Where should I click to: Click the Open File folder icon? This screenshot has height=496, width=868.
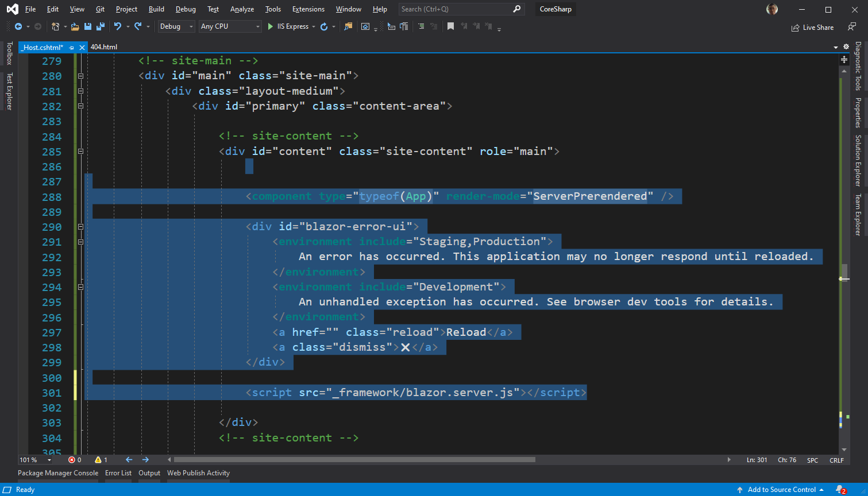[75, 26]
